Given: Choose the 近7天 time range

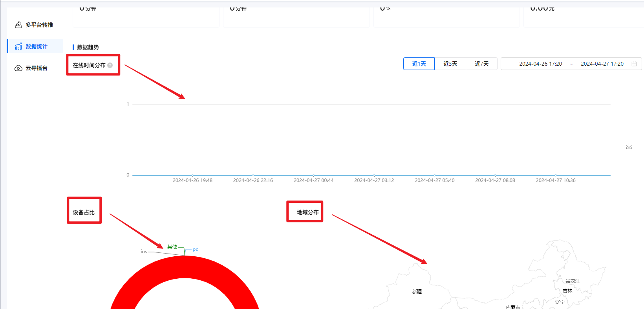Looking at the screenshot, I should (x=481, y=64).
